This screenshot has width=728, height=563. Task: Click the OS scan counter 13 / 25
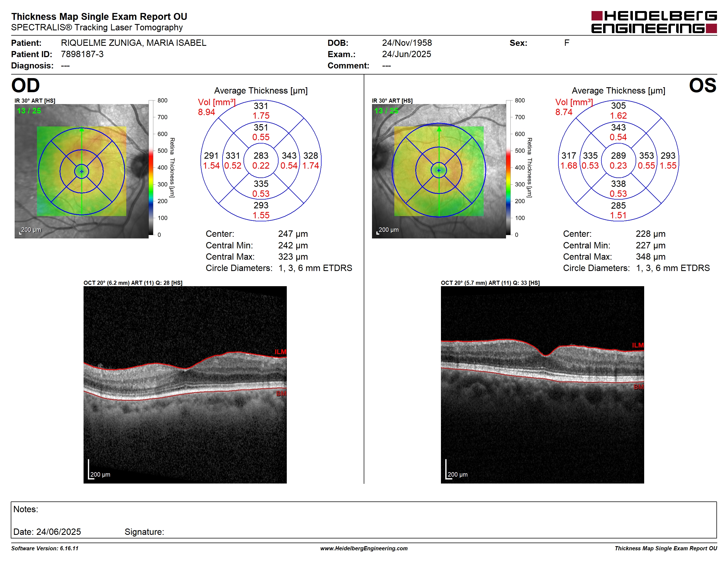point(386,111)
